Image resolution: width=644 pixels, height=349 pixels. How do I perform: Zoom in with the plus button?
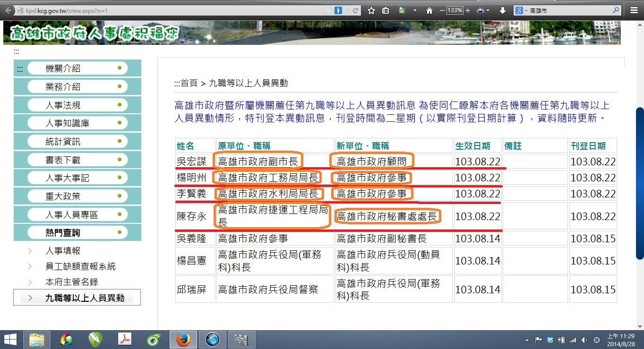click(x=468, y=10)
